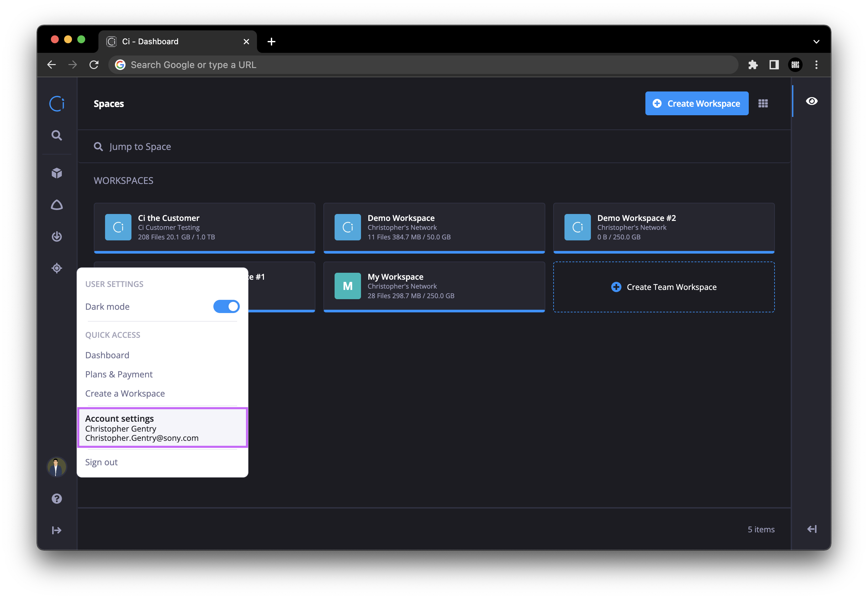868x599 pixels.
Task: Click the browser forward arrow
Action: point(72,65)
